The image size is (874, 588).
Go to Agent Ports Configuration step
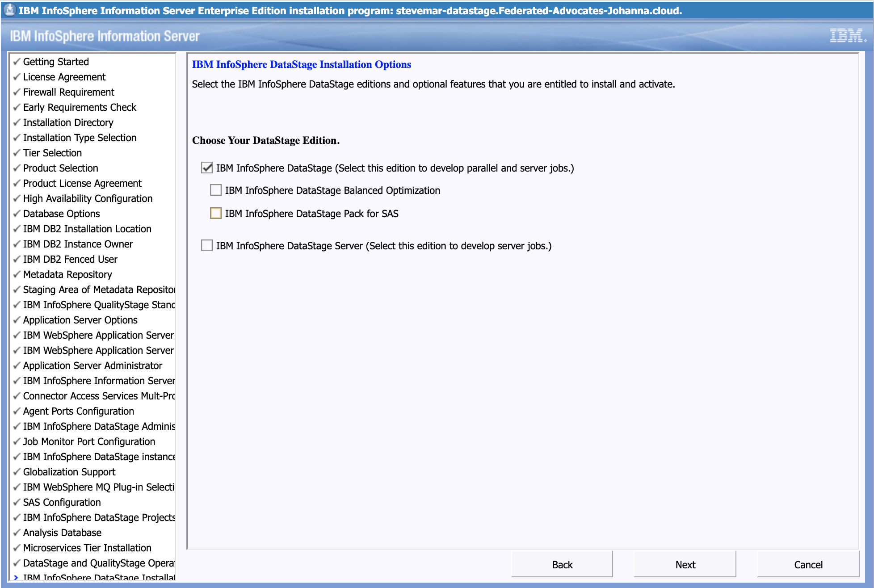(79, 411)
